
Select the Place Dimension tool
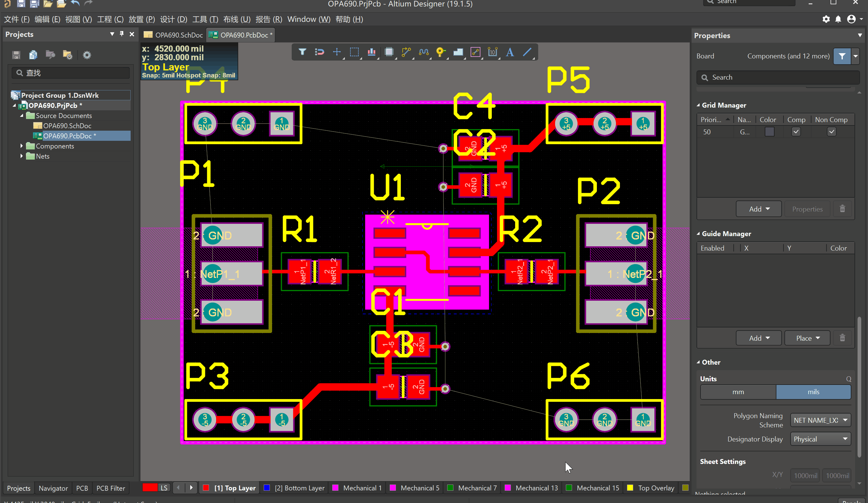pyautogui.click(x=493, y=52)
